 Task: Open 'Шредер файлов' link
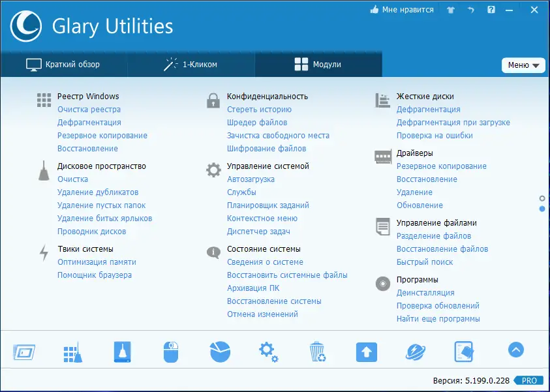[257, 123]
